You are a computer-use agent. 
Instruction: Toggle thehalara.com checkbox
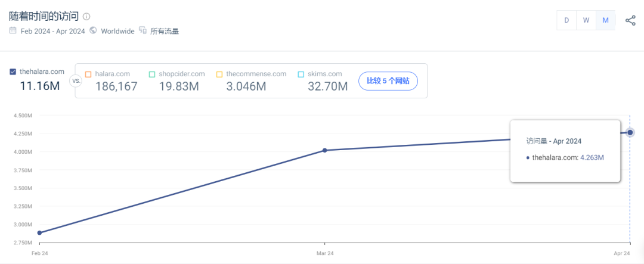click(13, 72)
